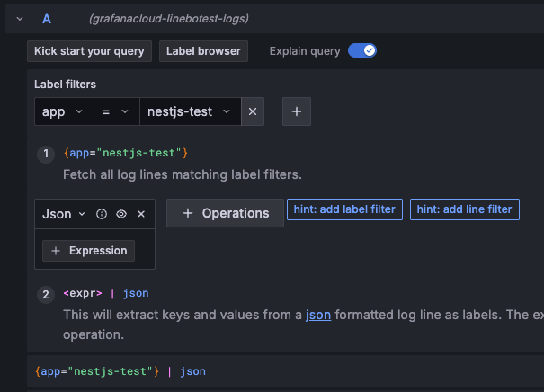Screen dimensions: 544x392
Task: Remove the Json operation
Action: [x=141, y=214]
